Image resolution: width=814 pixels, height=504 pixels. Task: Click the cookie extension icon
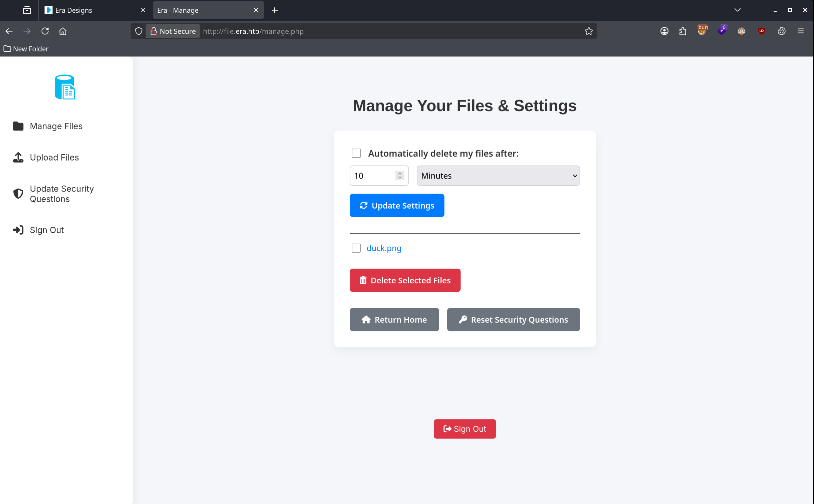[x=782, y=31]
